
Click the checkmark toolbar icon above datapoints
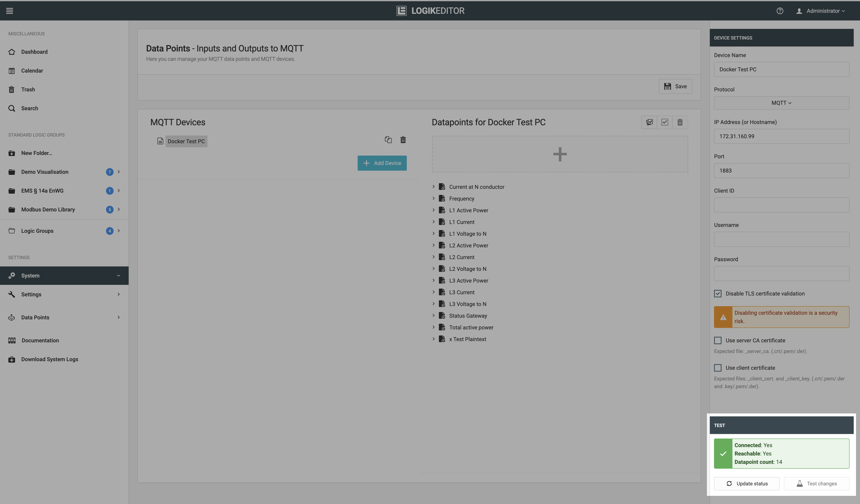pyautogui.click(x=664, y=122)
